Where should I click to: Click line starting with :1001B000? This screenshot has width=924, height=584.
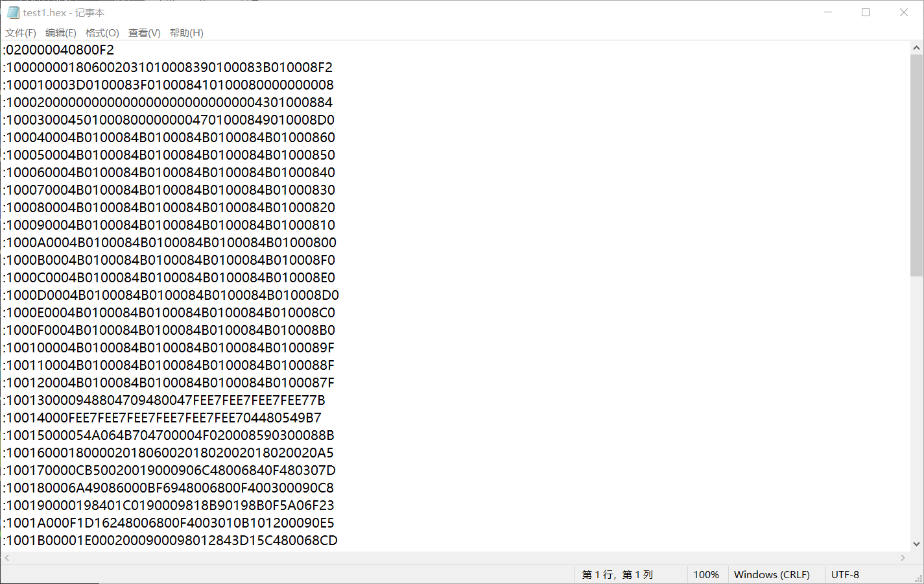[x=170, y=541]
